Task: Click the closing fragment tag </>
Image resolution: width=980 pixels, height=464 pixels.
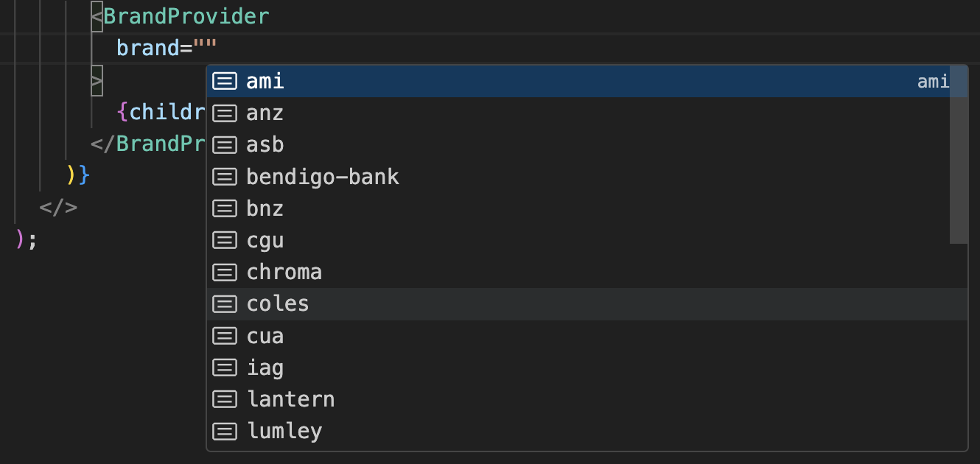Action: click(x=58, y=208)
